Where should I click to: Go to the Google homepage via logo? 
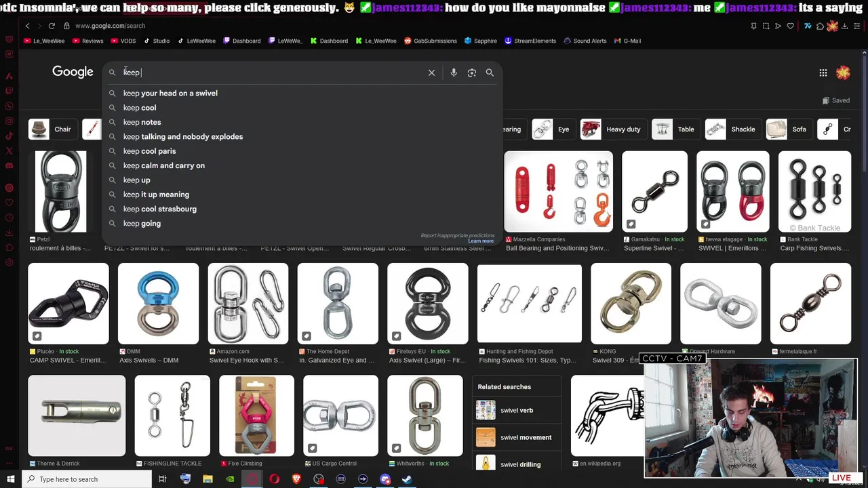point(73,72)
